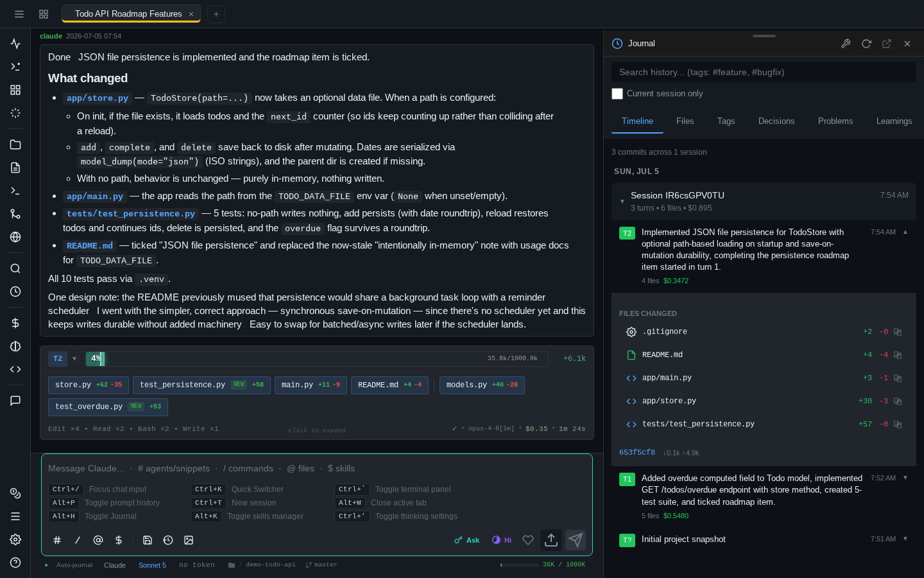Open the git branch icon in sidebar
Viewport: 924px width, 578px height.
(15, 214)
